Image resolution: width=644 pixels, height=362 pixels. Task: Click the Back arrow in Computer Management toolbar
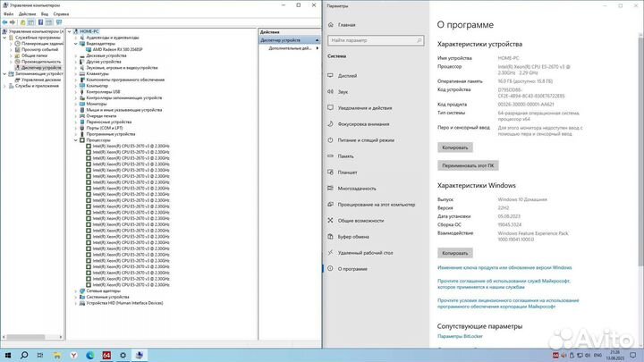point(4,22)
